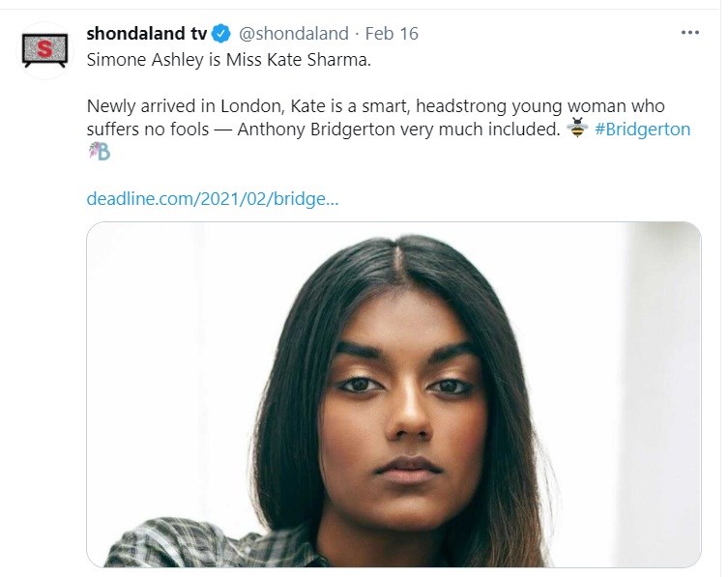The height and width of the screenshot is (577, 728).
Task: Open the deadline.com article link
Action: (212, 199)
